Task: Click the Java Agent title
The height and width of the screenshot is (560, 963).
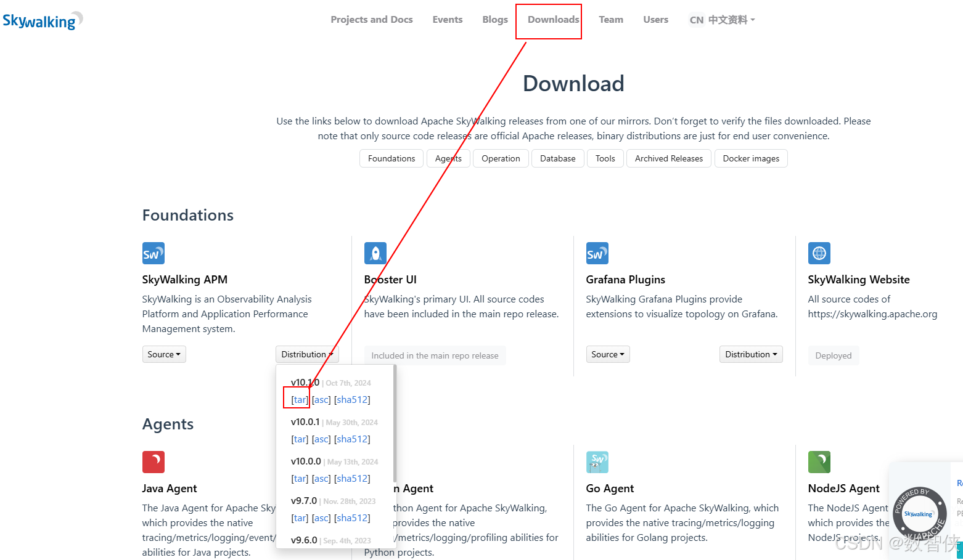Action: tap(170, 489)
